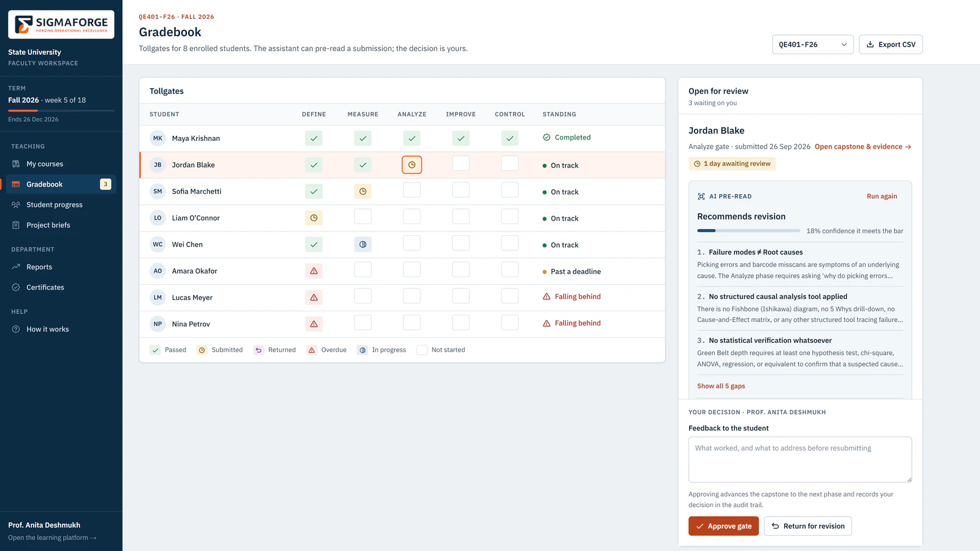
Task: Expand gap 3 No statistical verification
Action: [x=800, y=352]
